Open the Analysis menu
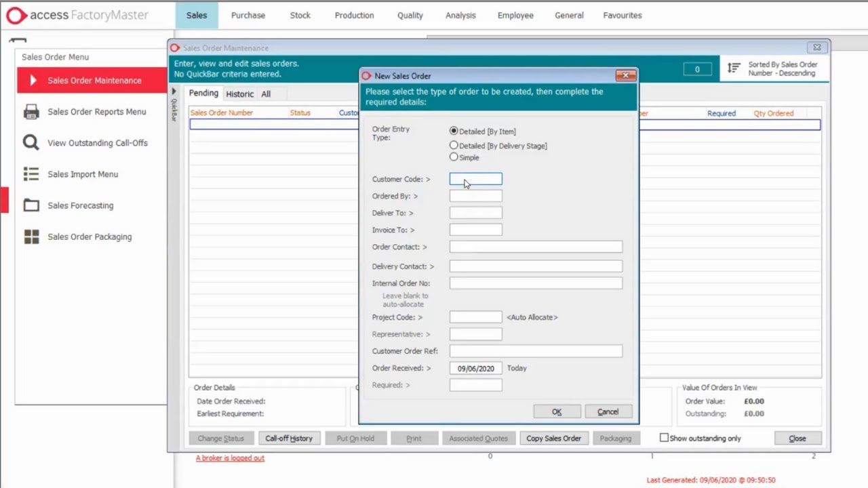 460,15
